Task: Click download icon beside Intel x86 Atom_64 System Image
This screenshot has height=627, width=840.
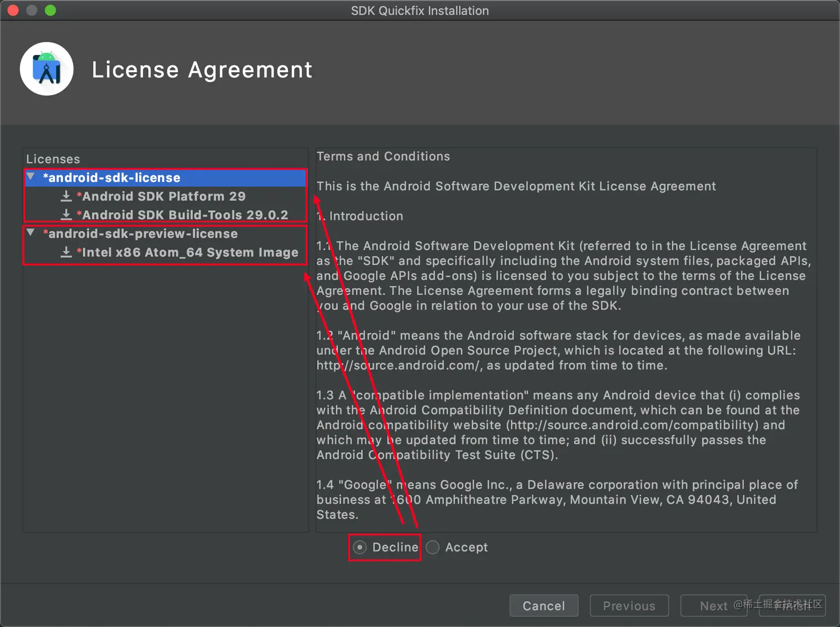Action: [66, 252]
